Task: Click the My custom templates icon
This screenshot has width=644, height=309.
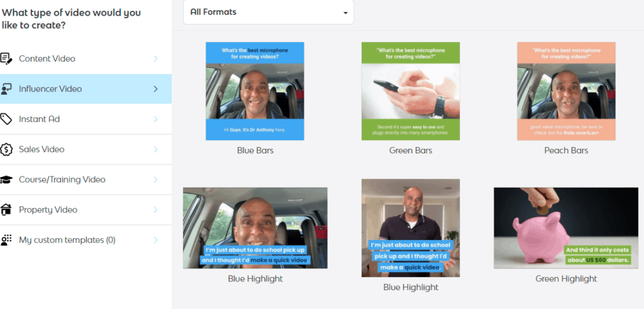Action: (x=6, y=240)
